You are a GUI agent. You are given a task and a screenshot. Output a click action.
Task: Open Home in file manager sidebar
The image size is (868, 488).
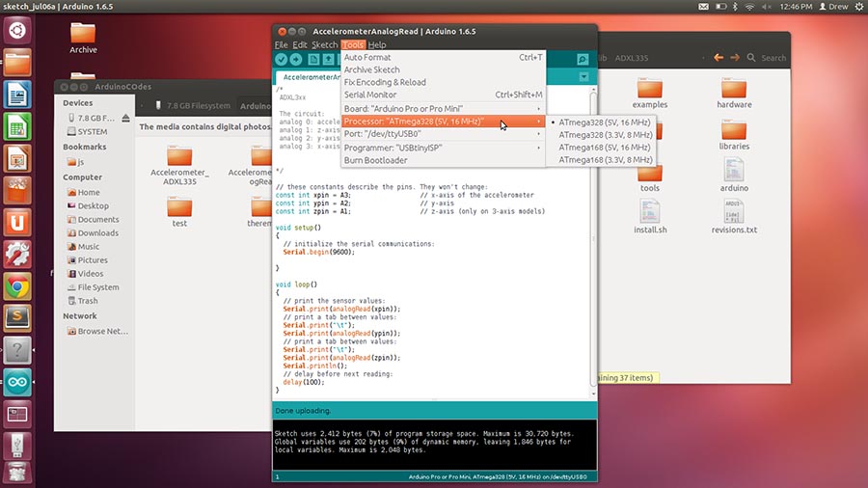89,192
